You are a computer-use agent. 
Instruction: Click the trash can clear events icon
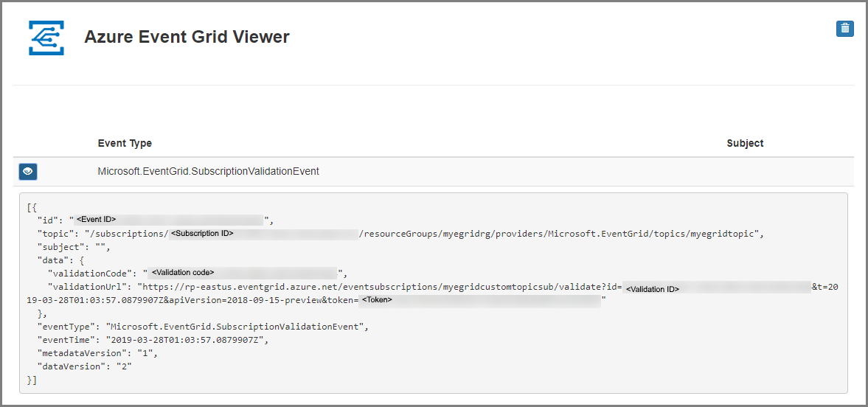coord(844,29)
